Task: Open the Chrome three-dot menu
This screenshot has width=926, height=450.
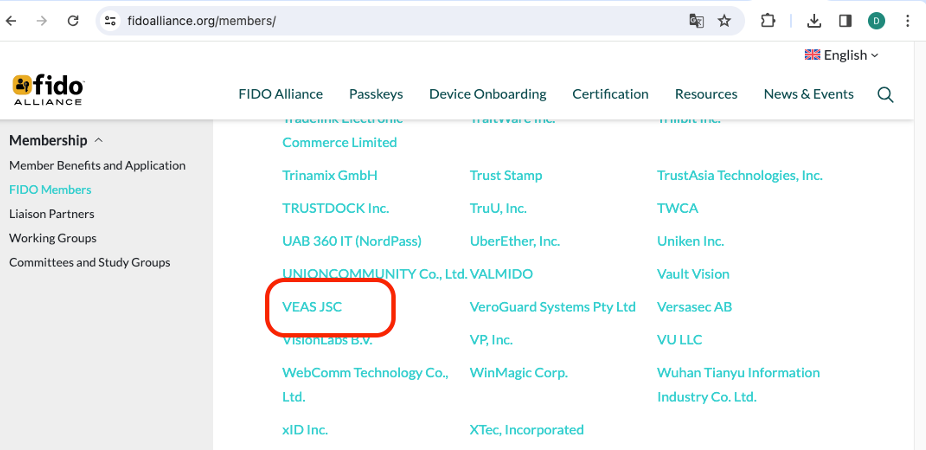Action: (x=908, y=21)
